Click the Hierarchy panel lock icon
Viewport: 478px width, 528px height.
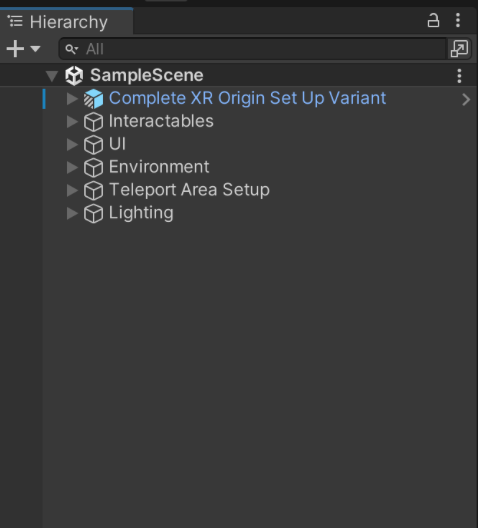pos(433,21)
